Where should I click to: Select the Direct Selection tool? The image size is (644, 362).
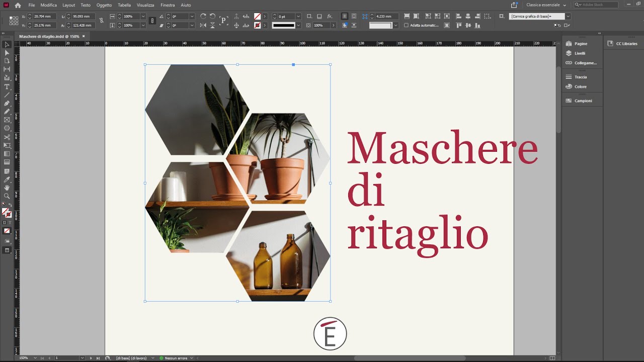7,52
